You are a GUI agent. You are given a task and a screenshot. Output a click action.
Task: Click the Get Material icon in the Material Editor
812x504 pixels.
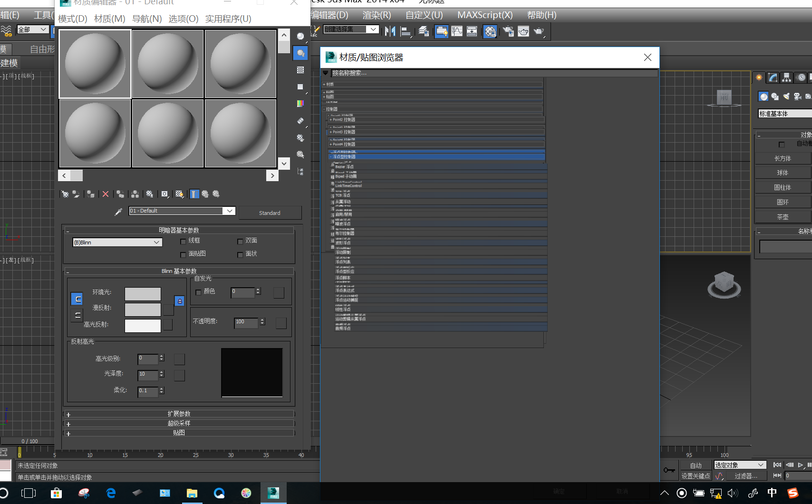pos(65,194)
